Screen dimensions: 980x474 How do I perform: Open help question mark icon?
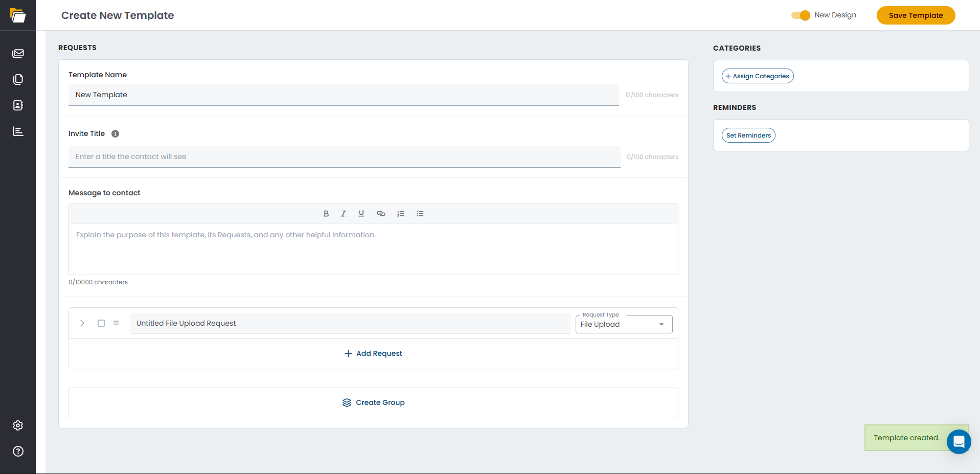pyautogui.click(x=18, y=451)
